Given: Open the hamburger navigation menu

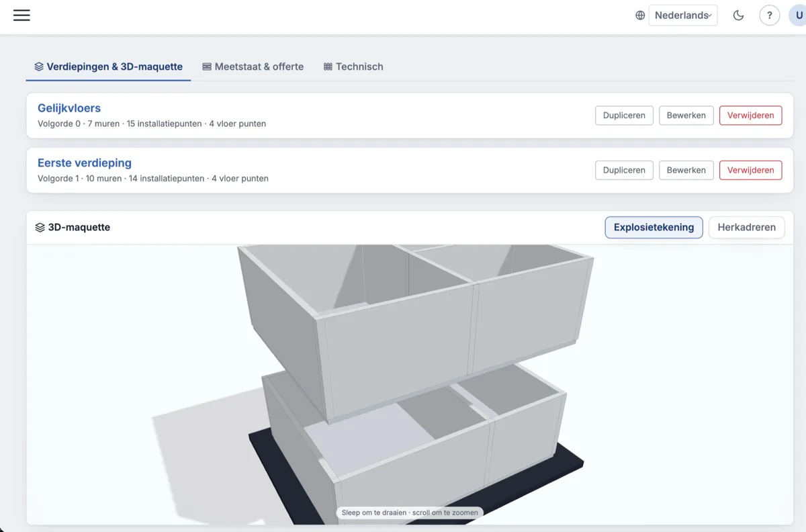Looking at the screenshot, I should coord(21,15).
